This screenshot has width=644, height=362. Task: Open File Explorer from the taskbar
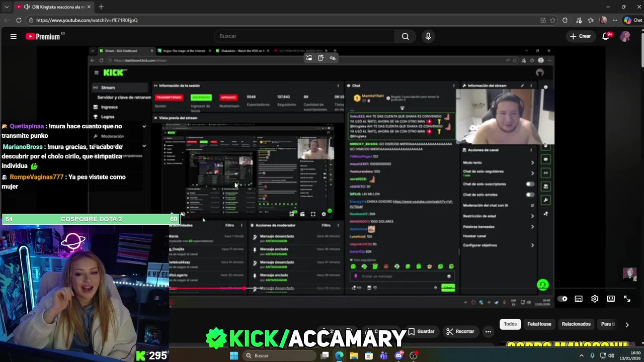coord(354,355)
